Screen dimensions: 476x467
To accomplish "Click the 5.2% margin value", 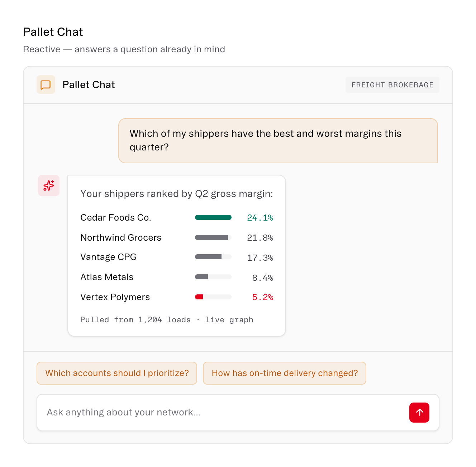I will 263,297.
